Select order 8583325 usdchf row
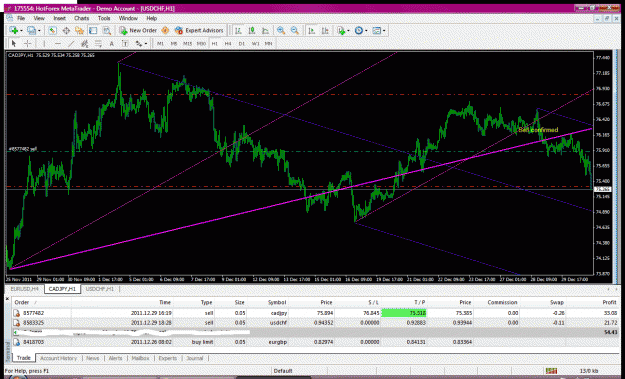Viewport: 625px width, 379px height. [315, 322]
